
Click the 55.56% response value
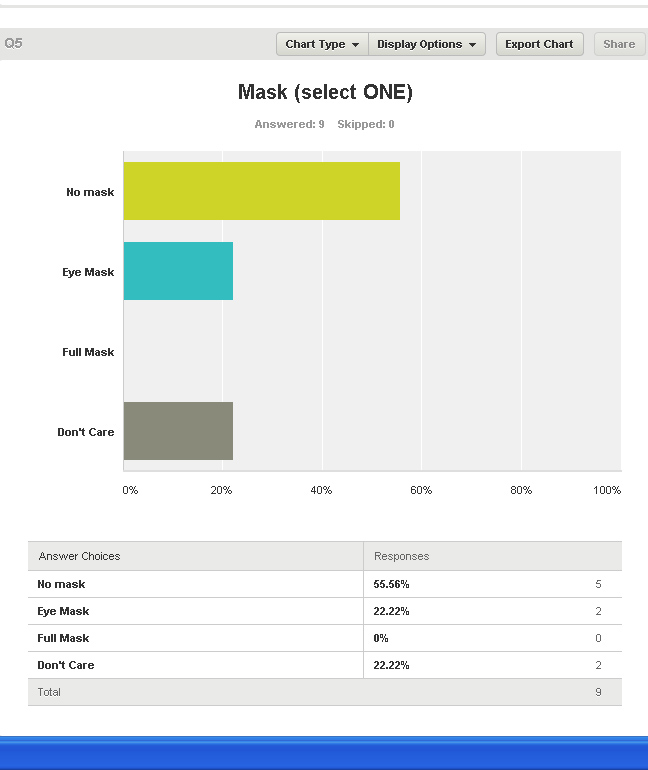click(391, 584)
